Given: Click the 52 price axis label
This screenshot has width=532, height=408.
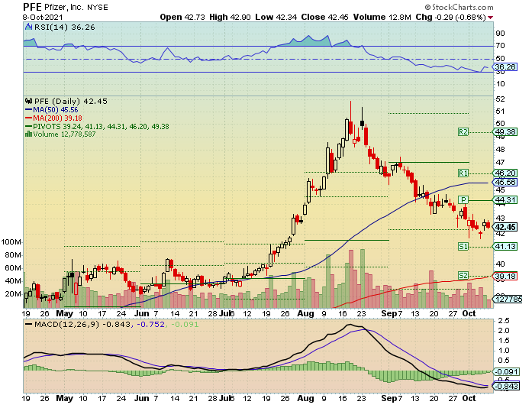Looking at the screenshot, I should point(501,99).
